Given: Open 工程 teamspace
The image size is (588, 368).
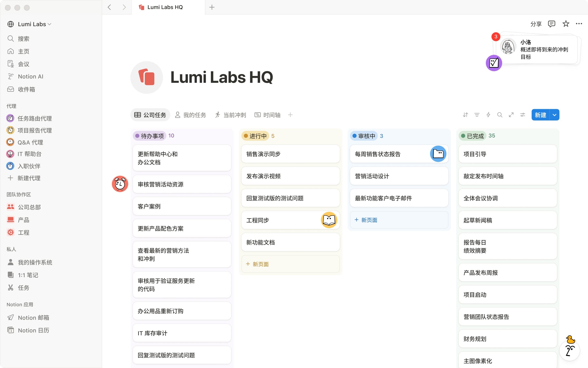Looking at the screenshot, I should pyautogui.click(x=23, y=232).
